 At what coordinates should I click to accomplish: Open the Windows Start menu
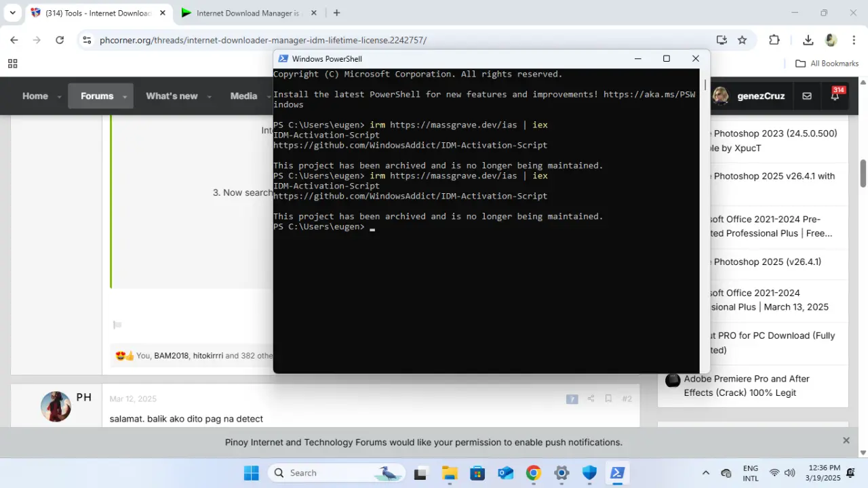[x=251, y=473]
